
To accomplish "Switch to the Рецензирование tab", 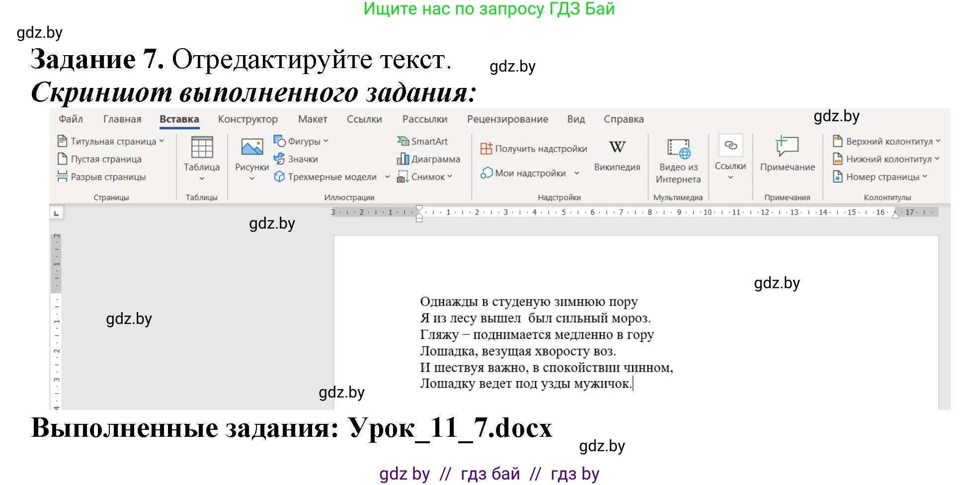I will click(x=507, y=119).
